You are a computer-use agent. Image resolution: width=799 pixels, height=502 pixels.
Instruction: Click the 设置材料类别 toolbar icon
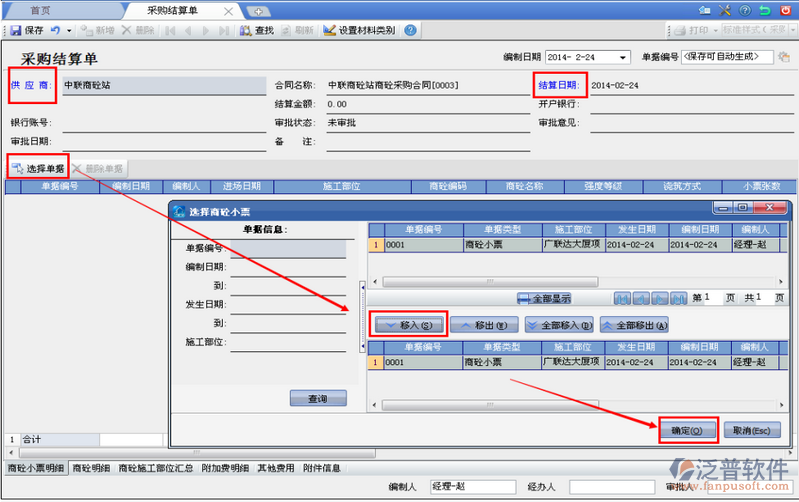[363, 31]
